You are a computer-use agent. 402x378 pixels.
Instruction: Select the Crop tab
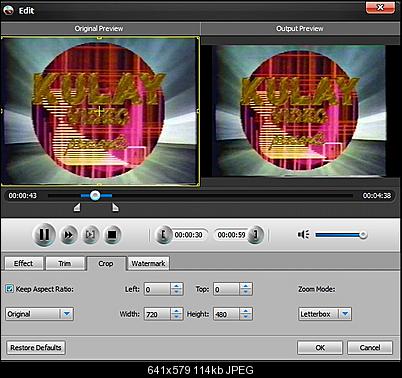(x=106, y=264)
